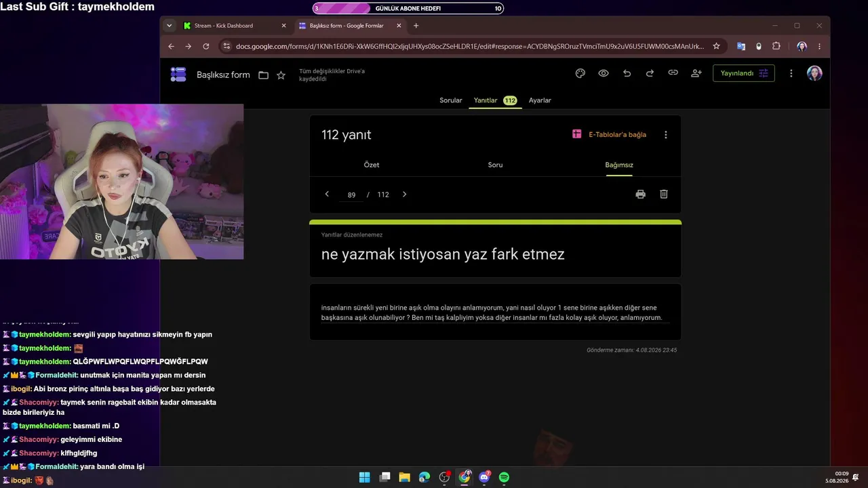Switch to the Sorular tab
Image resolution: width=868 pixels, height=488 pixels.
(x=451, y=100)
